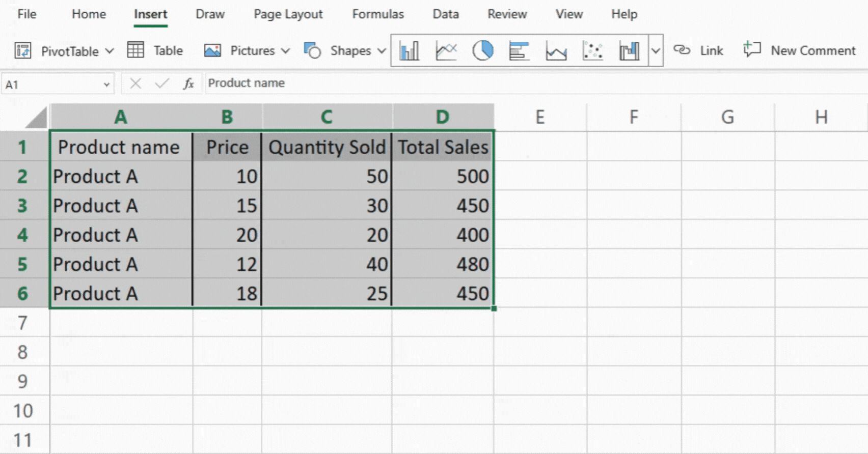This screenshot has width=868, height=454.
Task: Go to the Page Layout tab
Action: pos(288,14)
